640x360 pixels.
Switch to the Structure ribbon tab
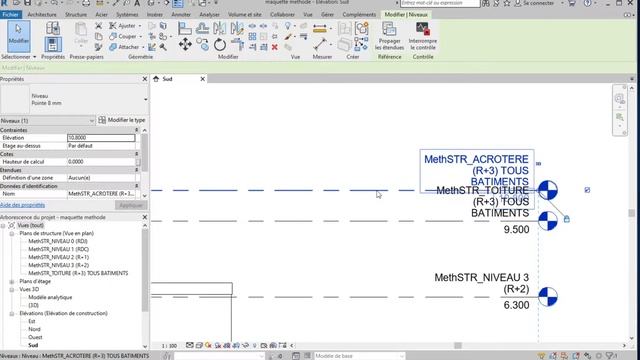(76, 14)
